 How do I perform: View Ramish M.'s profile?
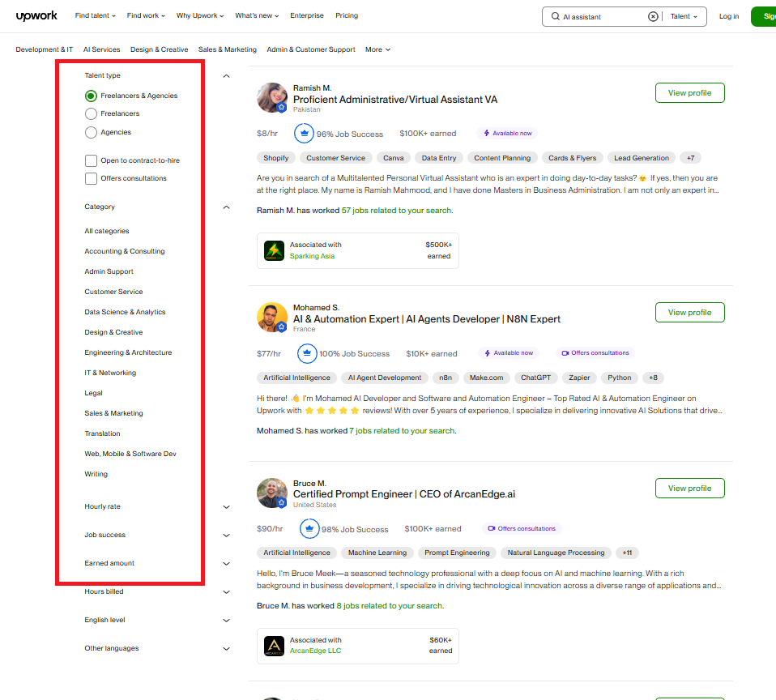689,93
